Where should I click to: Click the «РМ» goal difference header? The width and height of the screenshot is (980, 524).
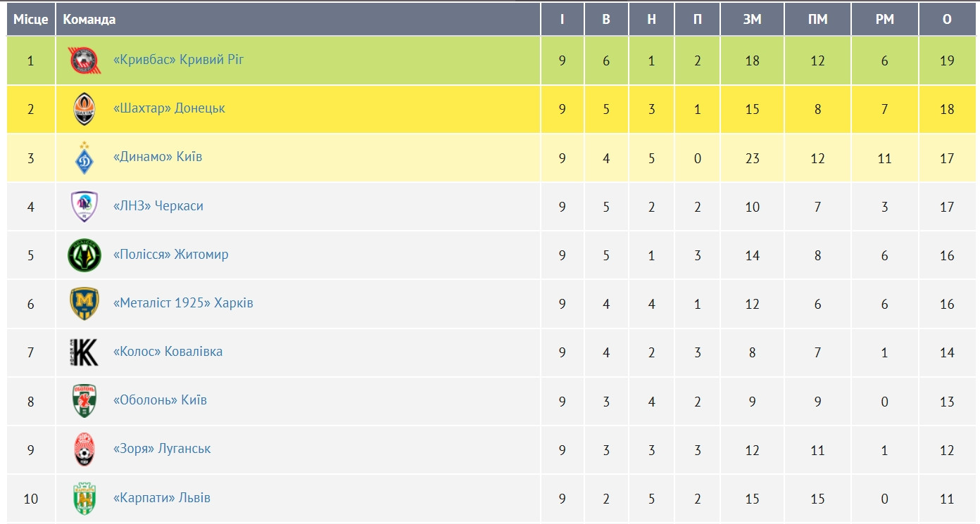884,19
